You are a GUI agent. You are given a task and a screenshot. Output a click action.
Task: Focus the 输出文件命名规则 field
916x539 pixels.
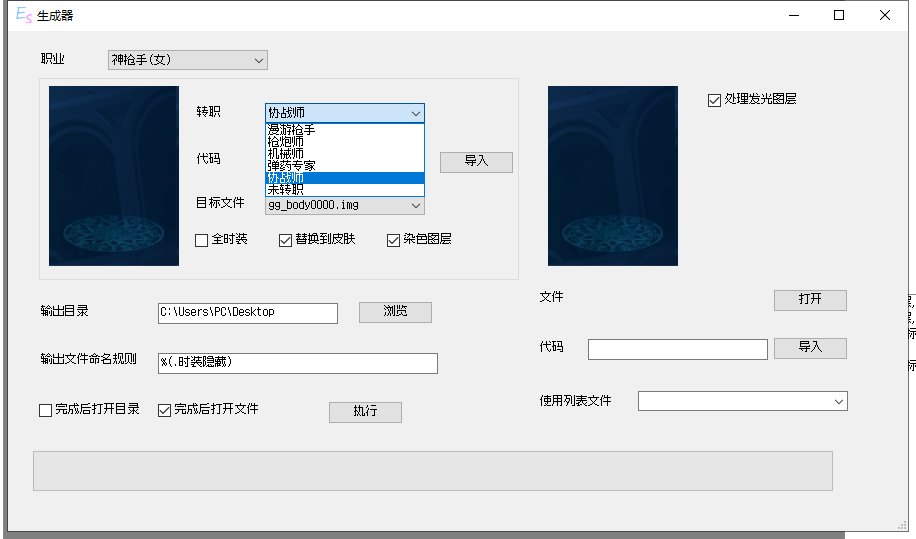pyautogui.click(x=298, y=363)
